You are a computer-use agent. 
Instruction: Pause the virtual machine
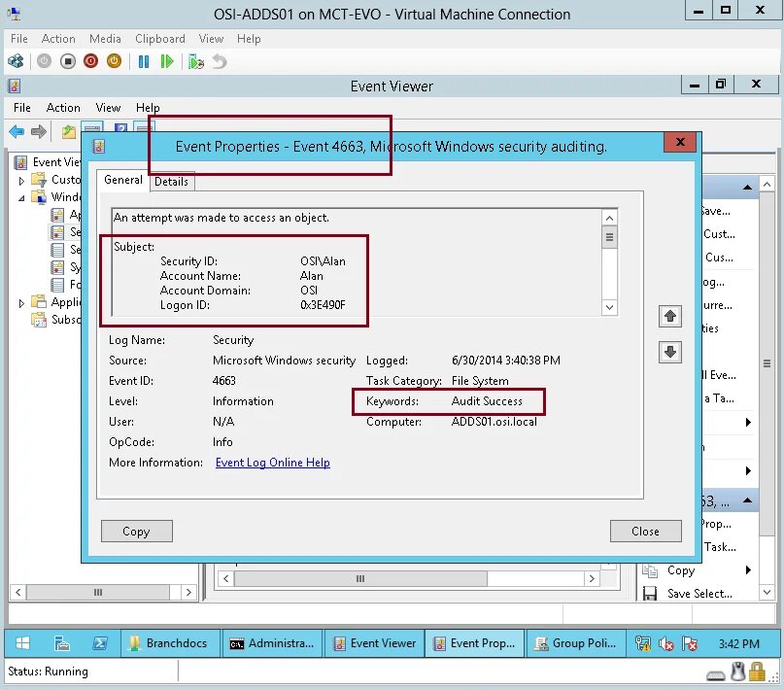[144, 61]
